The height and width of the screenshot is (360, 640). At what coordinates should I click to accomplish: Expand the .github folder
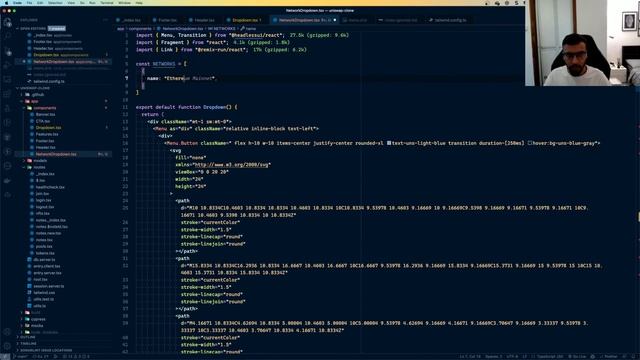[38, 94]
